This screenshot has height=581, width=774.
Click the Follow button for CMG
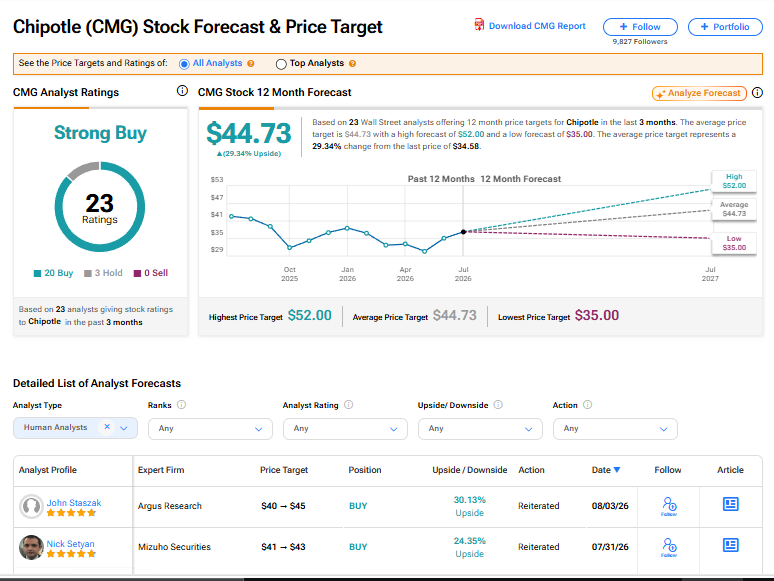[x=640, y=27]
